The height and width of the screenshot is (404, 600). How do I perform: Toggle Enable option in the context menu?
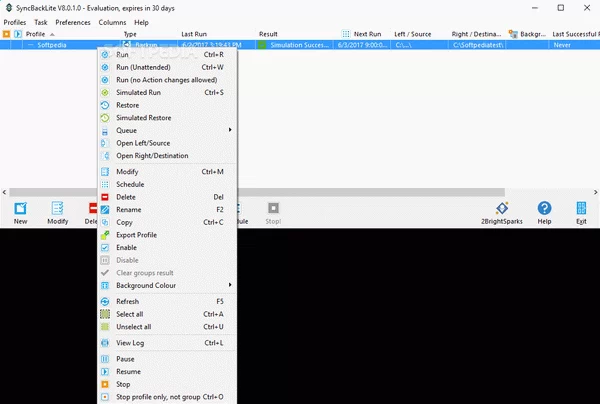[127, 247]
